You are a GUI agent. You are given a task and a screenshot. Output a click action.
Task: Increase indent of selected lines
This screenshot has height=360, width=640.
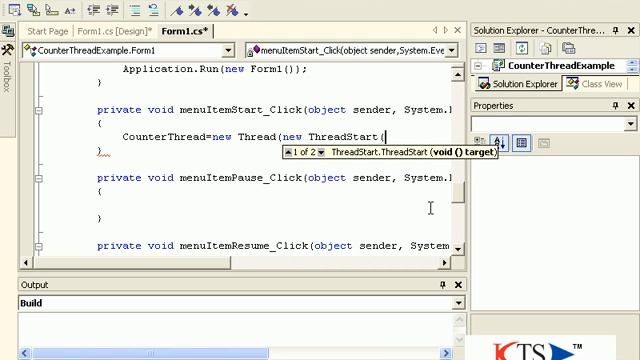coord(112,10)
